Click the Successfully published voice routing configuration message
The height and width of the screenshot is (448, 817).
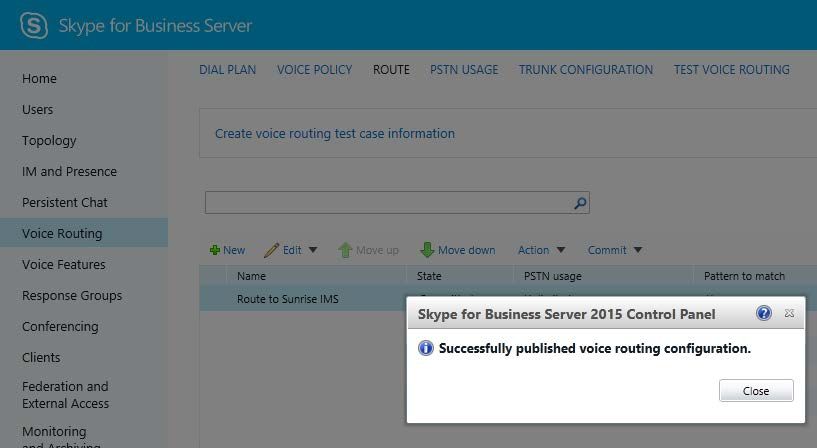click(595, 349)
